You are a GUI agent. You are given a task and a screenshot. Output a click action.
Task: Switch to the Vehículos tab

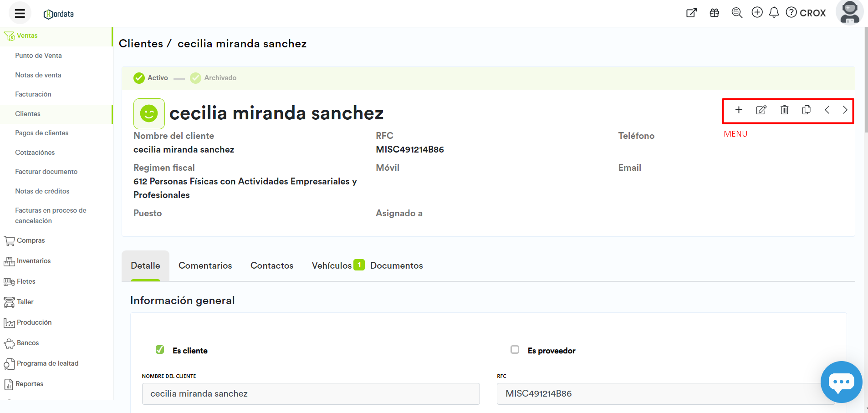coord(332,265)
